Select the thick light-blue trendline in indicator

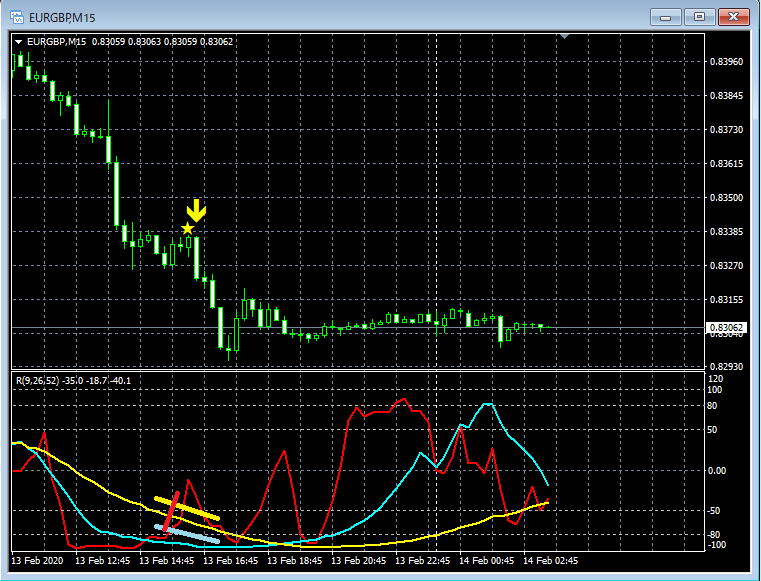point(187,533)
